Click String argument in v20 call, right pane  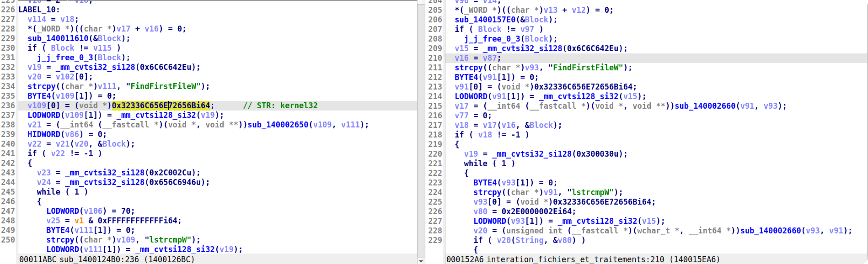(530, 240)
